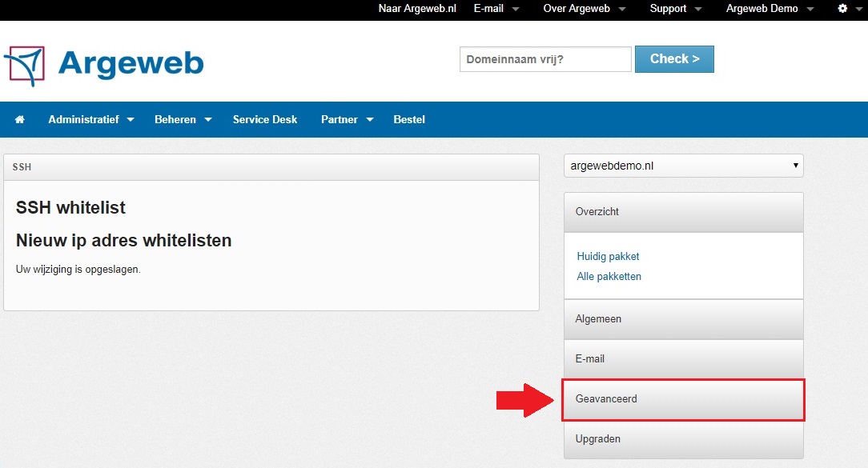Open the Service Desk menu item
This screenshot has width=868, height=468.
(x=265, y=119)
